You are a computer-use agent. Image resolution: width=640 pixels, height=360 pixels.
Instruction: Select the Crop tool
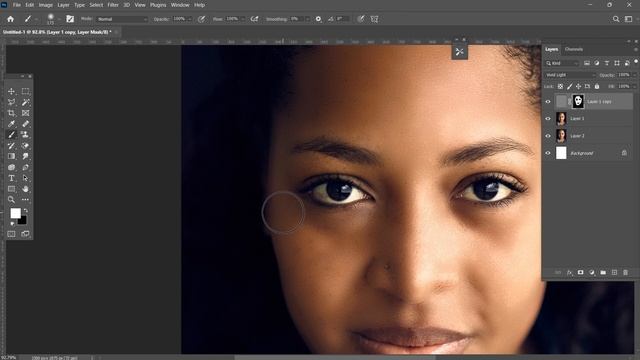[11, 113]
